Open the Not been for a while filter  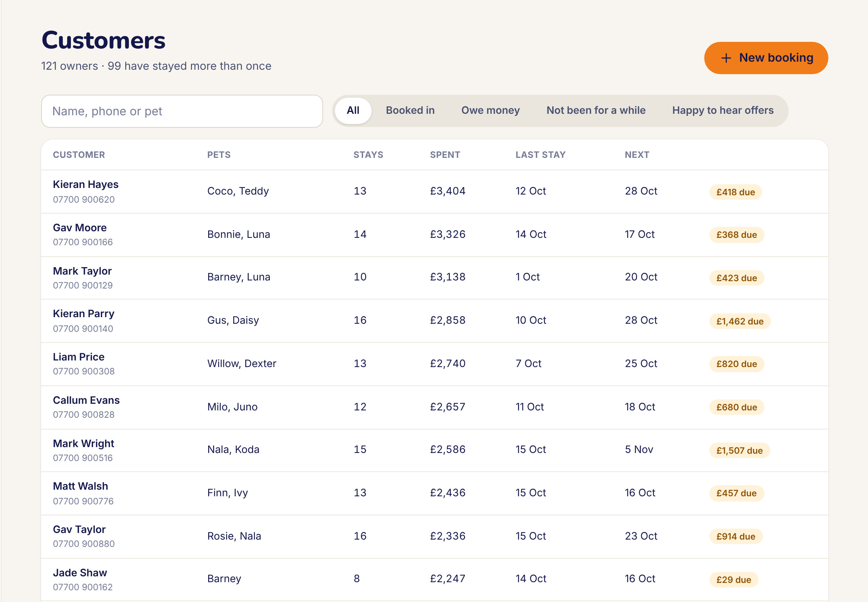[x=596, y=110]
